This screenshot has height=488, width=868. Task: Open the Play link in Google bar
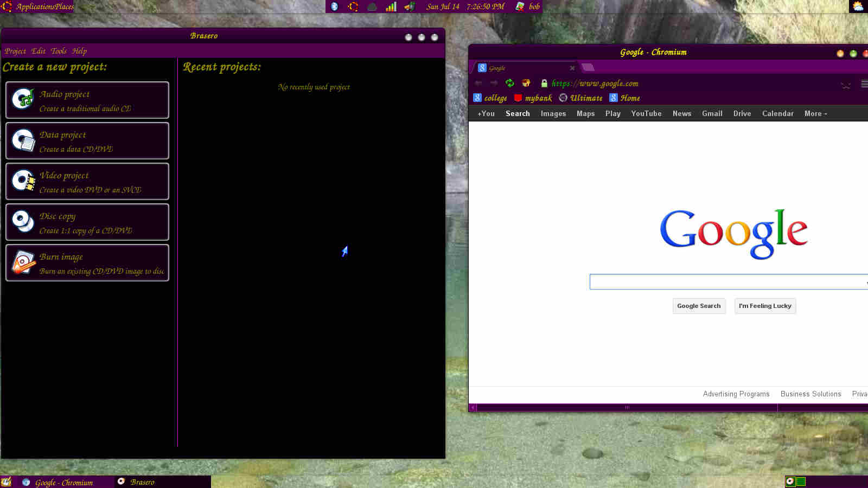click(613, 113)
